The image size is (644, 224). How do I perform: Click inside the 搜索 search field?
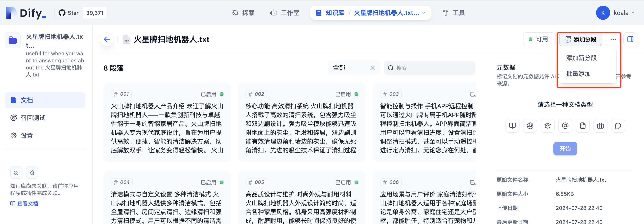[x=430, y=68]
